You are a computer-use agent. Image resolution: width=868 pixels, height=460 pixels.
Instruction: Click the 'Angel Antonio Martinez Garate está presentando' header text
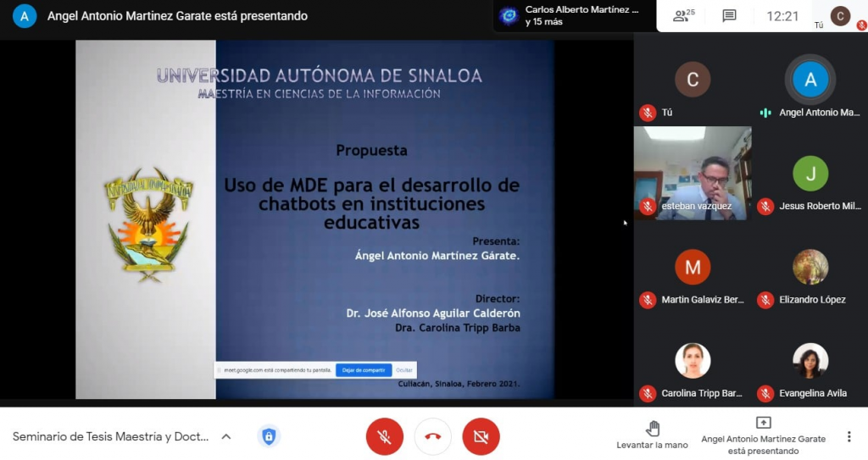pos(177,16)
